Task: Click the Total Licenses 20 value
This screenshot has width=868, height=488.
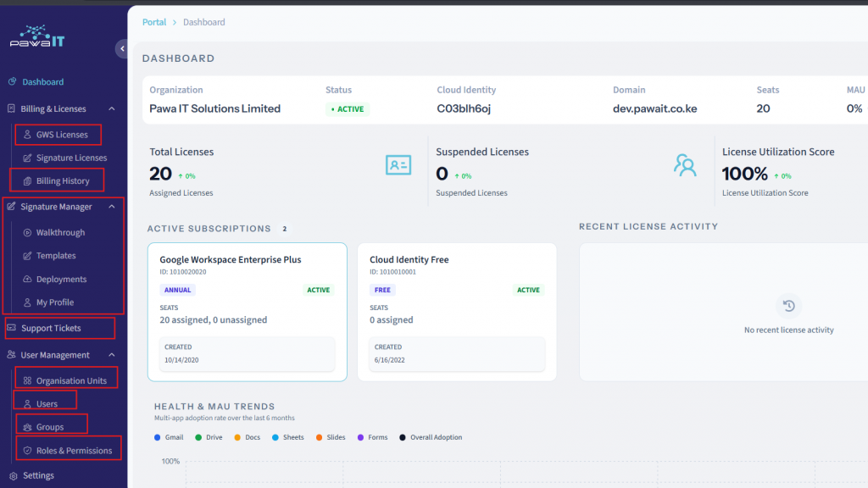Action: pos(160,174)
